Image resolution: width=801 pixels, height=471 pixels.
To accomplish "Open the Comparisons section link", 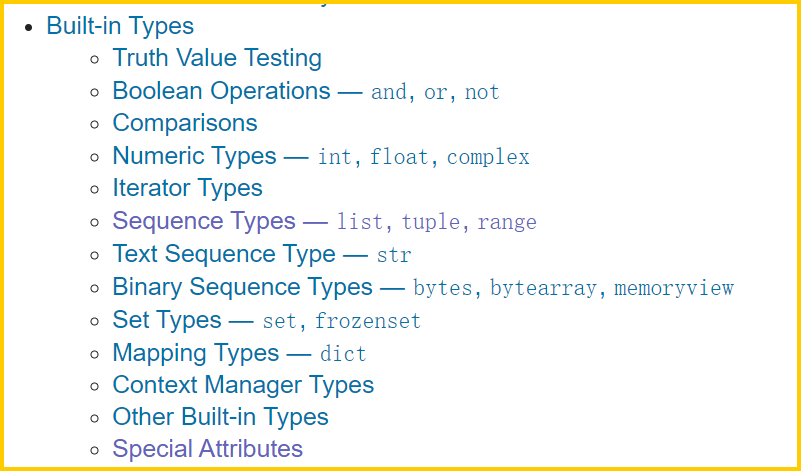I will pyautogui.click(x=185, y=123).
